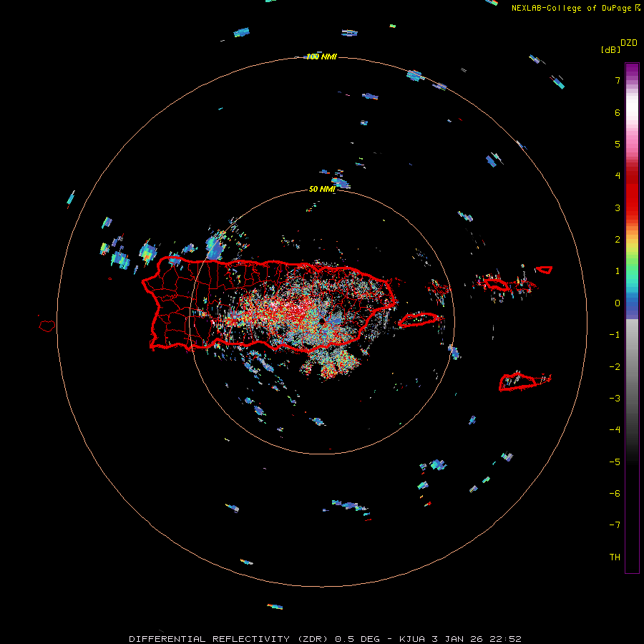
Task: Click the 2 value on color scale
Action: [618, 240]
